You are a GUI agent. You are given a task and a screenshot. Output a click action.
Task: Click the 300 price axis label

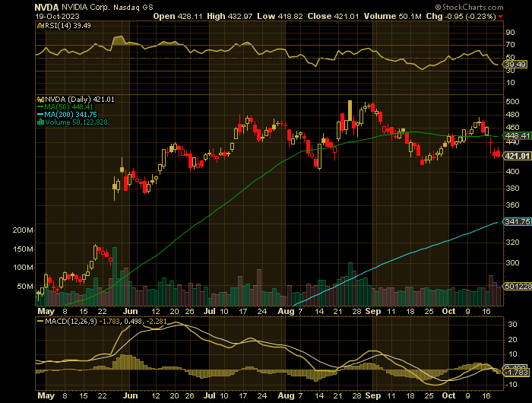[x=512, y=263]
